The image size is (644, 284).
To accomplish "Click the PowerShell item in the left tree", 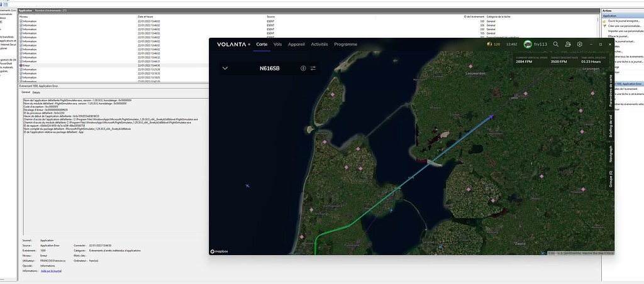I will (6, 63).
